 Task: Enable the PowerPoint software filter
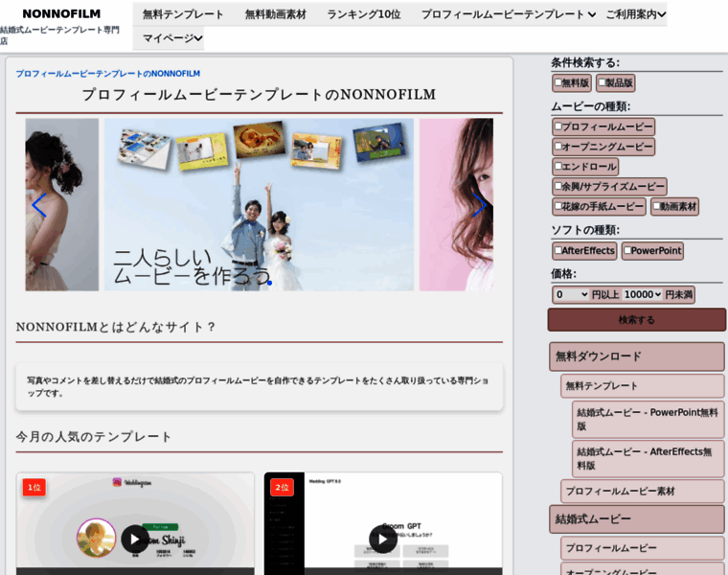point(627,250)
